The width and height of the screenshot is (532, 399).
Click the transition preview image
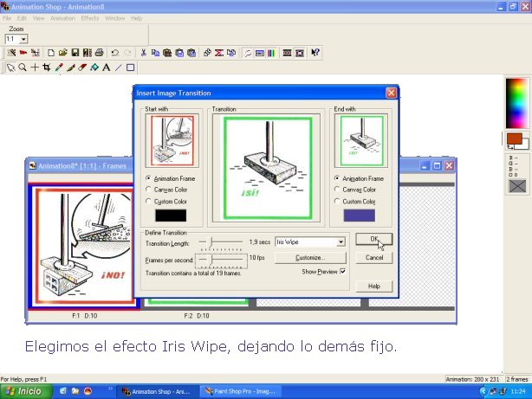click(x=268, y=169)
